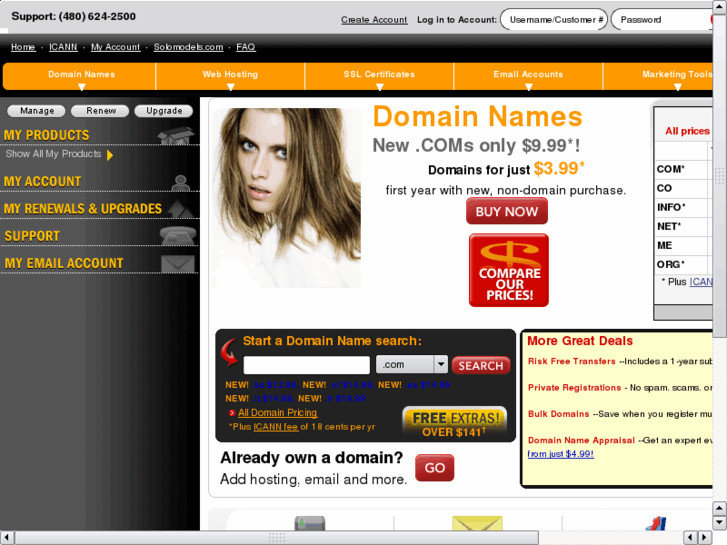Viewport: 727px width, 545px height.
Task: Click the Free Extras over $141 badge
Action: coord(454,423)
